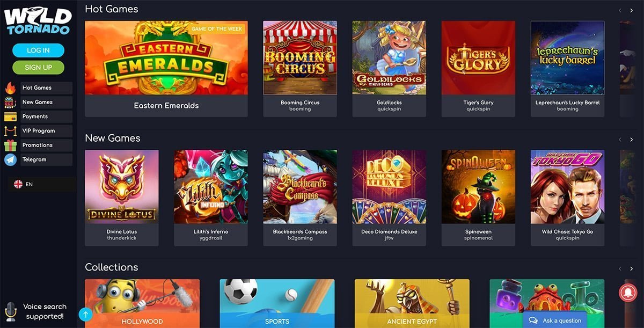Click the credit card Payments icon
Viewport: 644px width, 328px height.
coord(10,116)
